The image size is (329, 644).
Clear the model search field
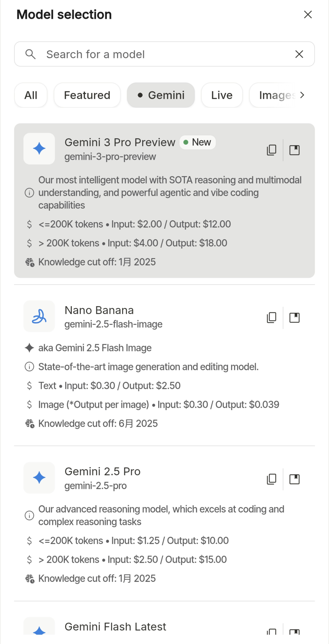tap(299, 54)
